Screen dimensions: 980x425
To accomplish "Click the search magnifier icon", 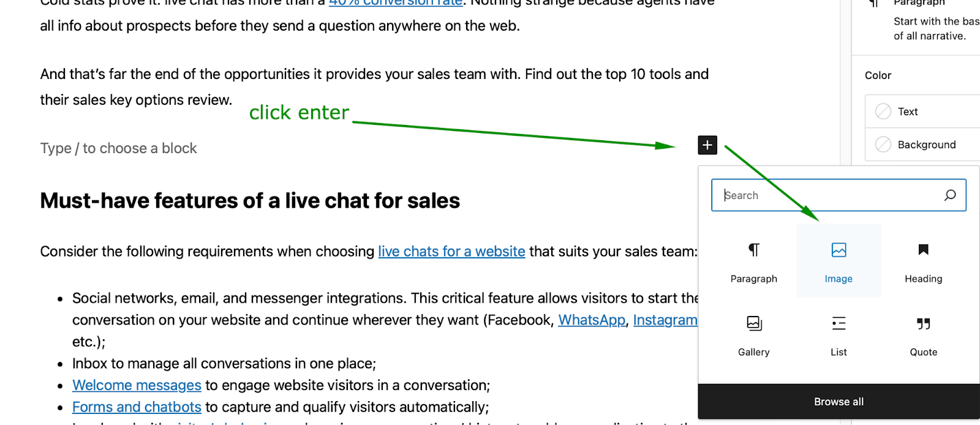I will (x=950, y=195).
